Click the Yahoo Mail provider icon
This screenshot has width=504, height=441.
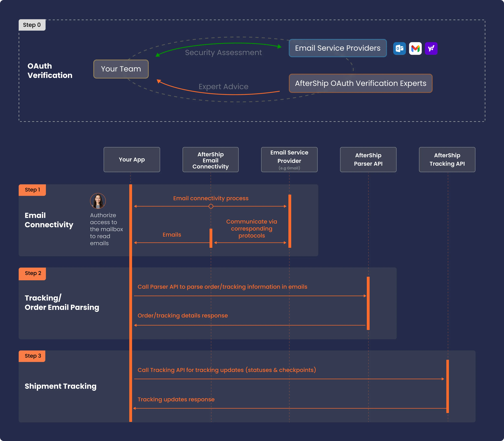(x=431, y=49)
